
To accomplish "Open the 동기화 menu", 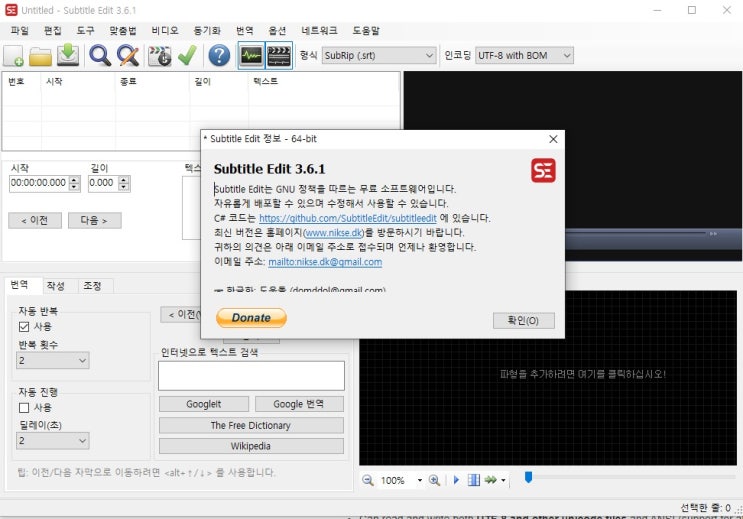I will 207,31.
